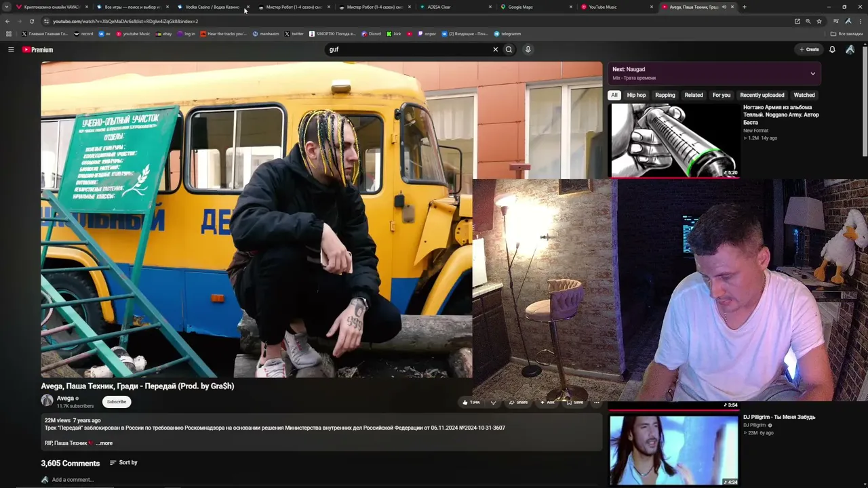Start voice search with the microphone
The image size is (868, 488).
(528, 49)
